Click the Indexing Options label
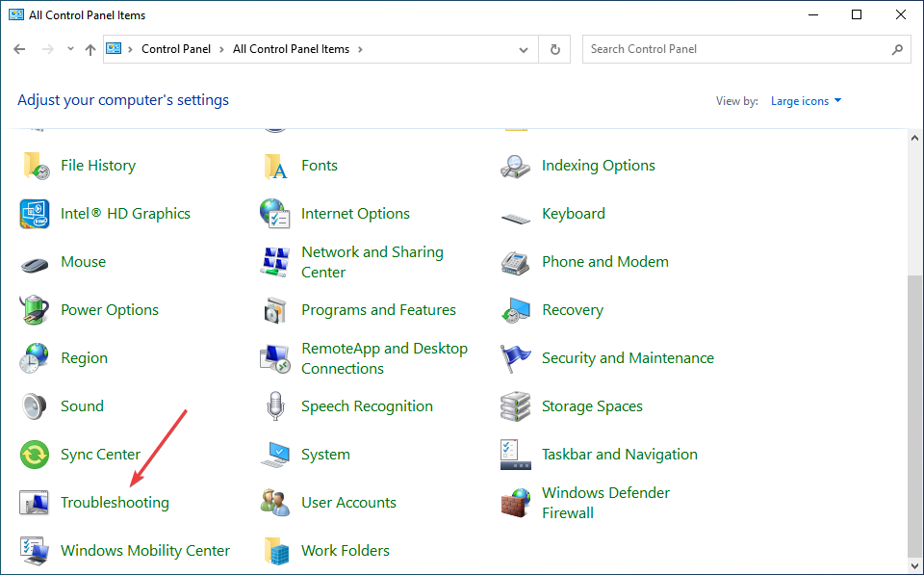924x575 pixels. 599,166
